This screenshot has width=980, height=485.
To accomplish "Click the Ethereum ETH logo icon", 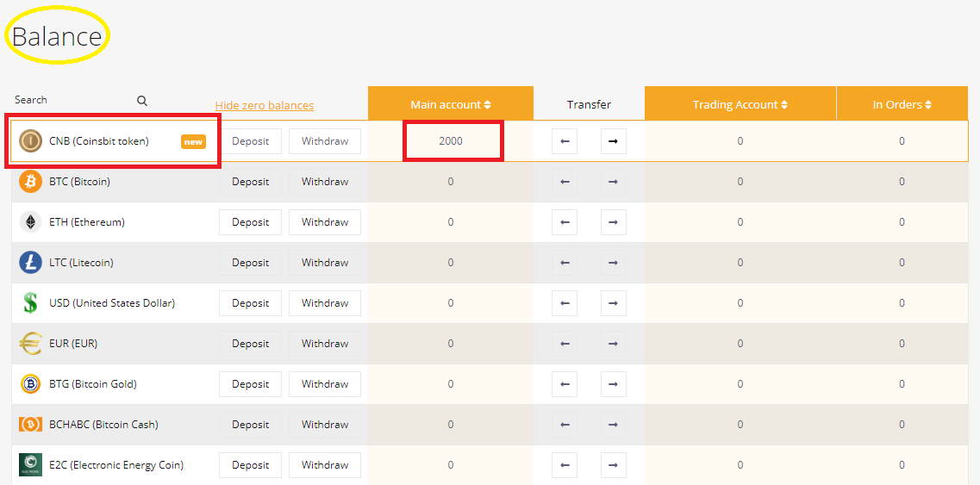I will 30,222.
